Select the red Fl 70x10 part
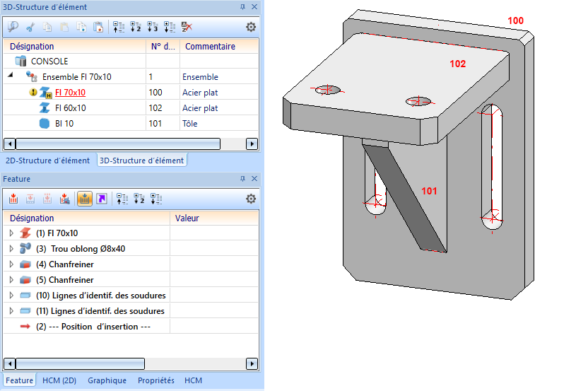This screenshot has height=391, width=588. click(x=70, y=93)
